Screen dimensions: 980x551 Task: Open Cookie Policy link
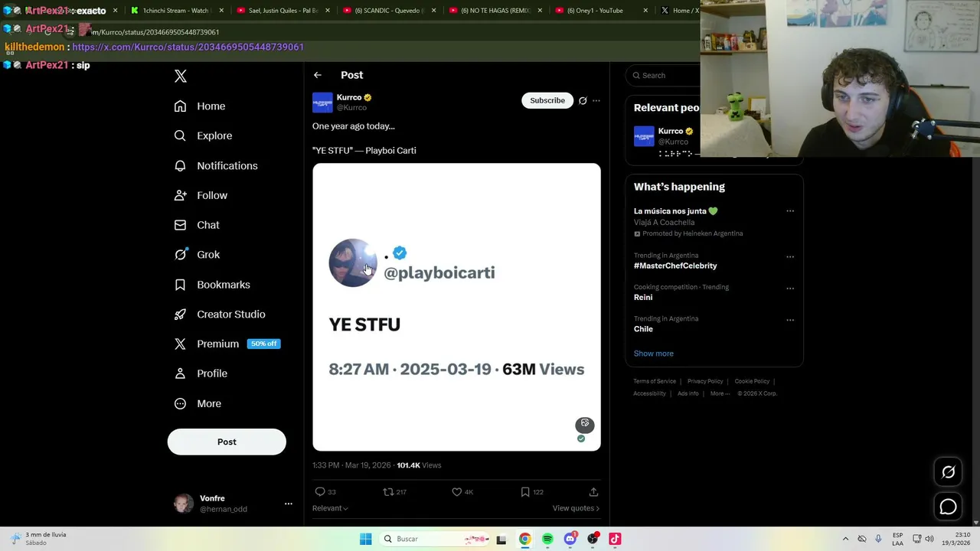coord(752,381)
